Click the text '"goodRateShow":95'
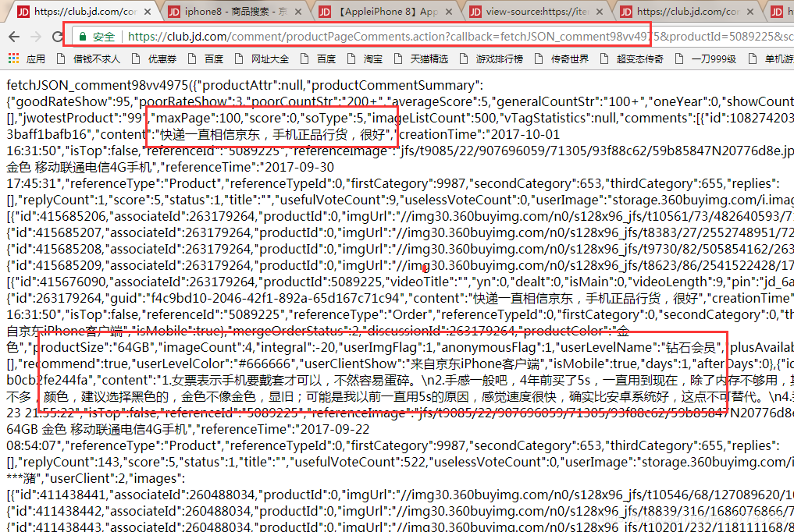 [x=73, y=101]
